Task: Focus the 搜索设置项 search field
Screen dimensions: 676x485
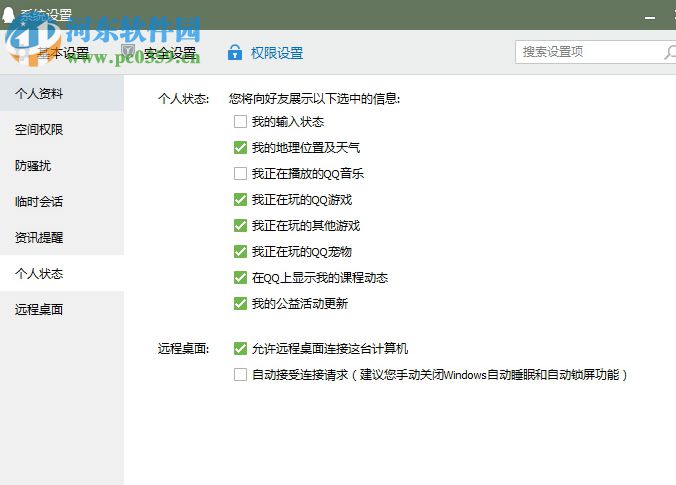Action: click(595, 52)
